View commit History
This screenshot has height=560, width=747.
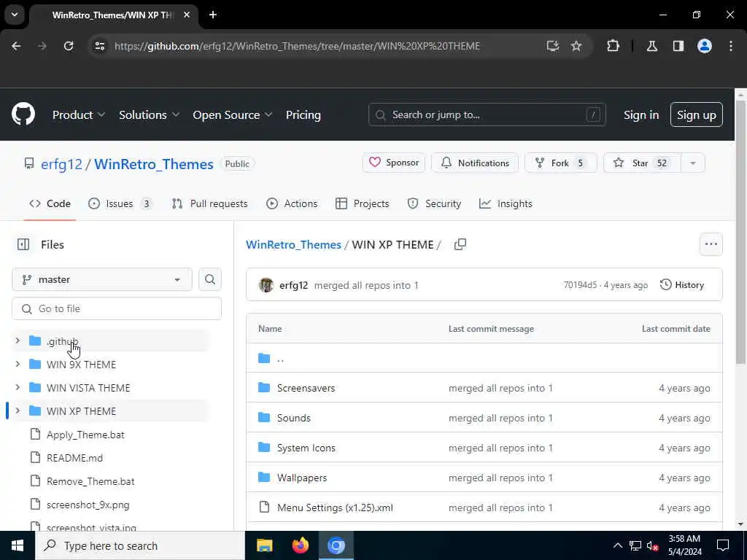tap(682, 285)
